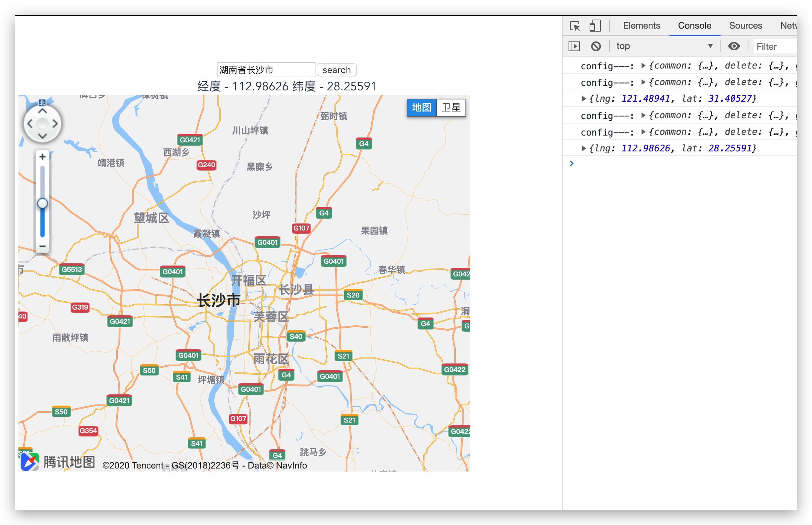Show the console sidebar panel icon

click(574, 46)
